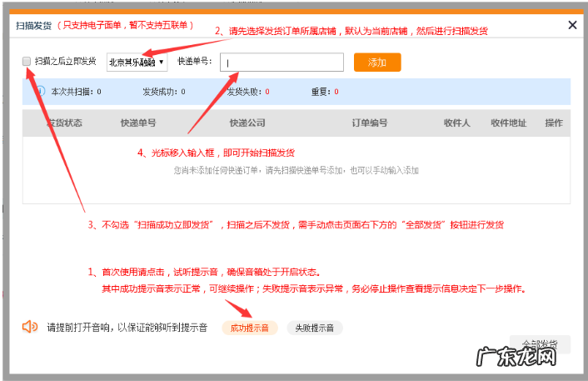Click the 快递单号: label beside the input

point(195,61)
